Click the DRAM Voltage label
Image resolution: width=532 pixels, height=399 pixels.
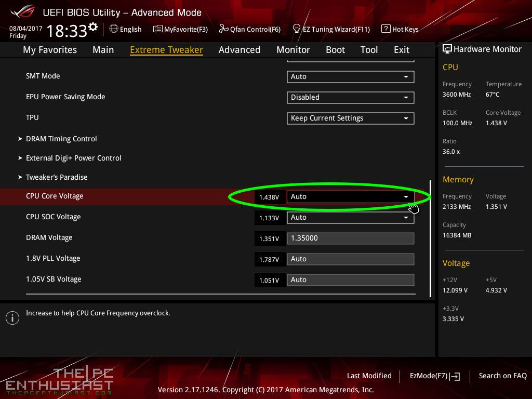pyautogui.click(x=49, y=237)
